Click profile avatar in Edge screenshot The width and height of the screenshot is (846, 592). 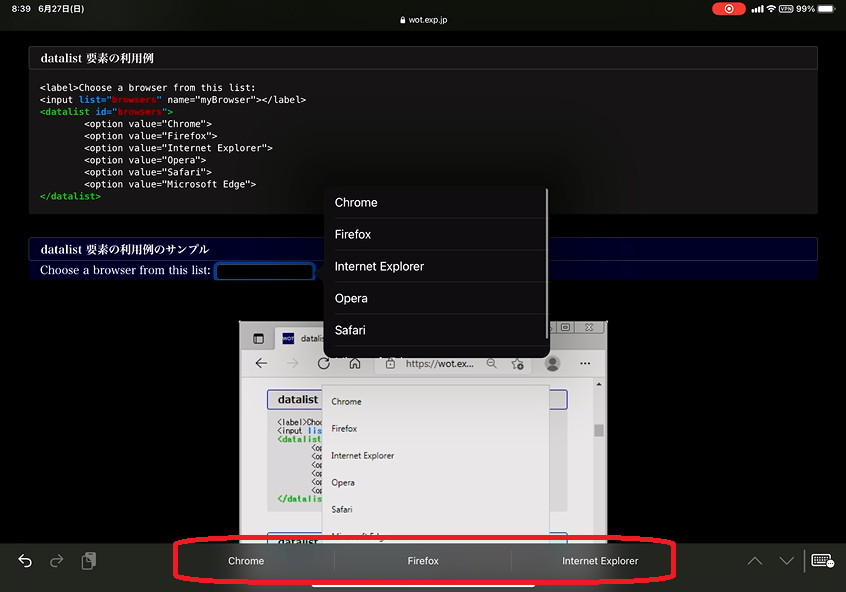point(552,363)
